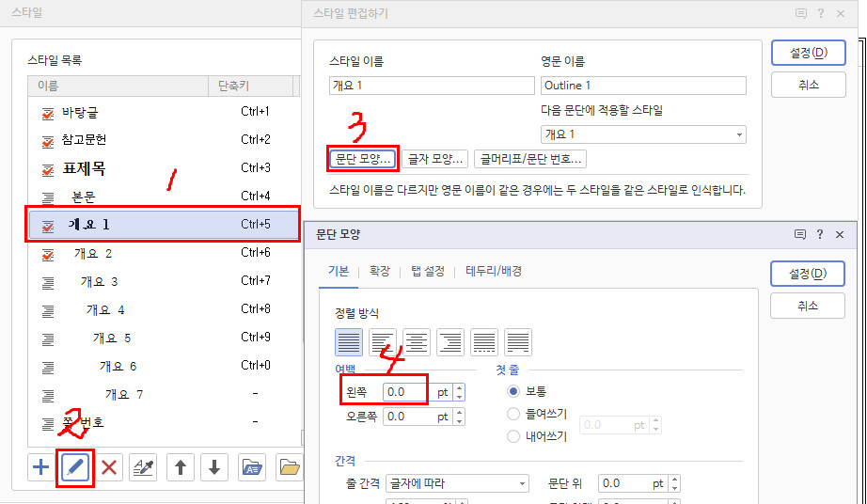
Task: Select justify alignment icon in 정렬 방식
Action: click(x=349, y=340)
